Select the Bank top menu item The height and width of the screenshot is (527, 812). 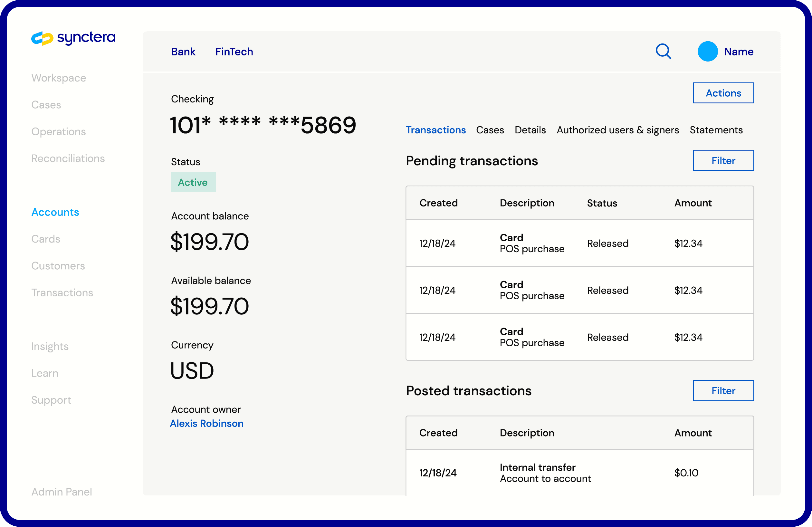tap(183, 52)
